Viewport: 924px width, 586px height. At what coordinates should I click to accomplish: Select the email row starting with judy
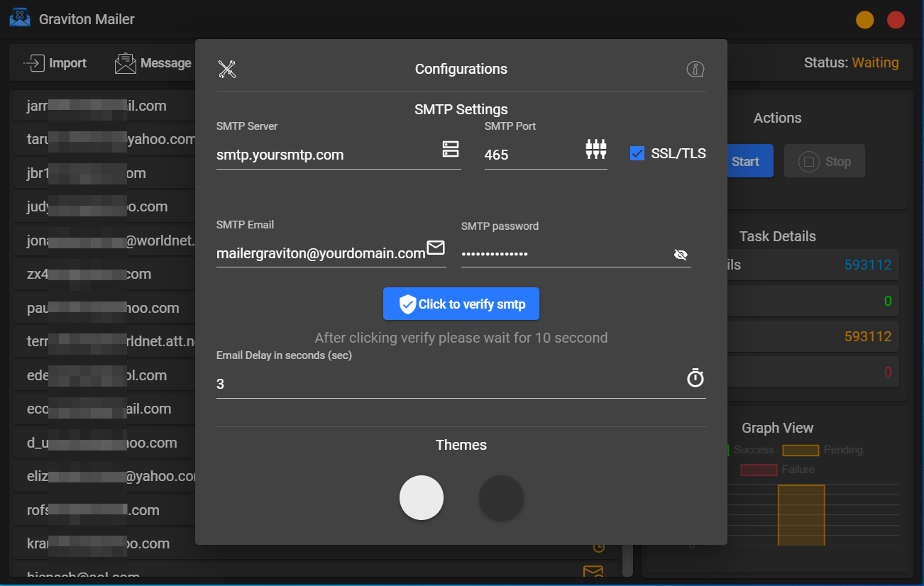105,206
